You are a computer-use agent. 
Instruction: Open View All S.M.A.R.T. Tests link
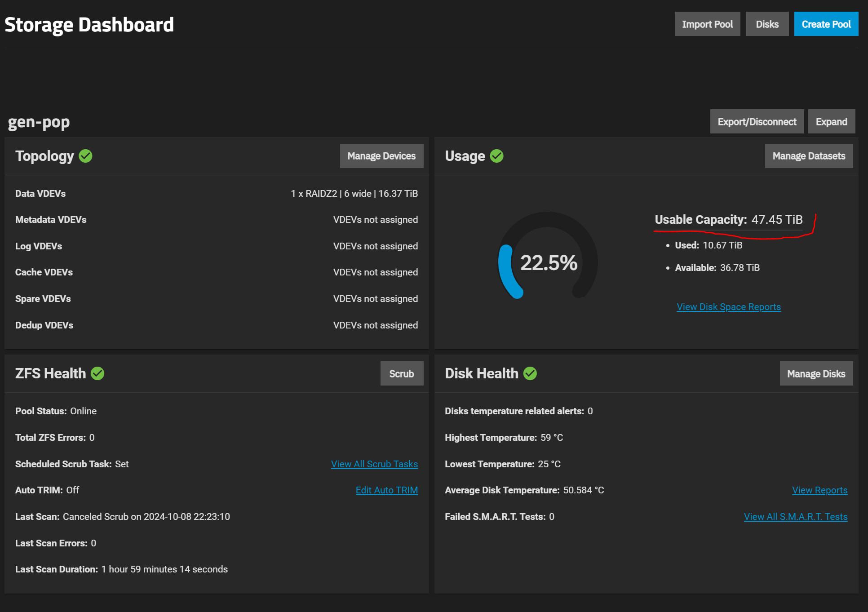796,517
